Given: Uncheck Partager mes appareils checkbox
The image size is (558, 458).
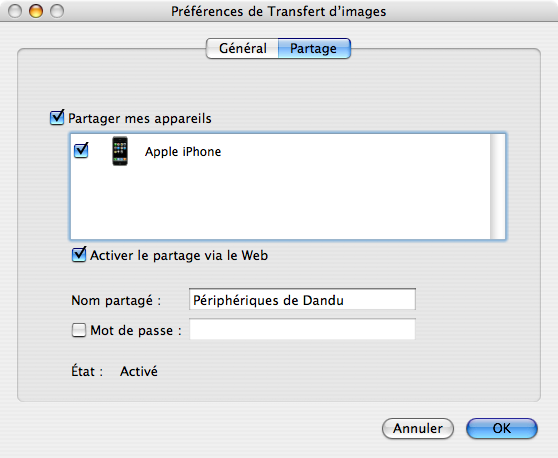Looking at the screenshot, I should (x=57, y=118).
